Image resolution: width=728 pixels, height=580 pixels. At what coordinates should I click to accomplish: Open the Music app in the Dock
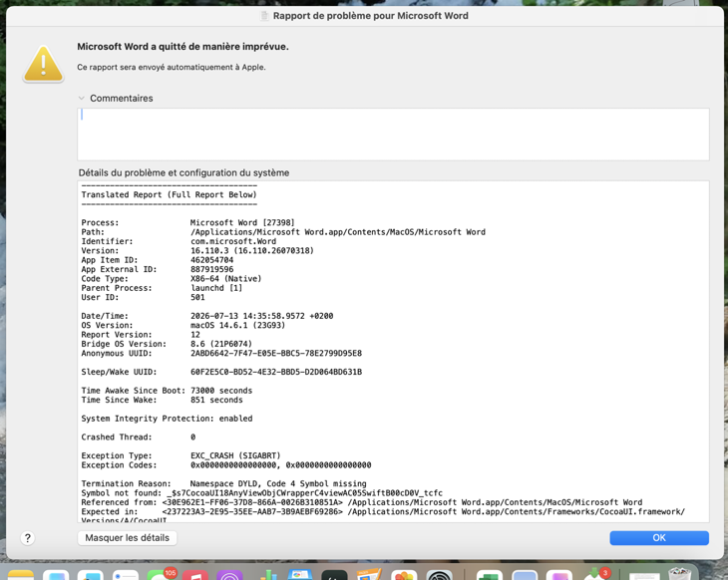195,575
